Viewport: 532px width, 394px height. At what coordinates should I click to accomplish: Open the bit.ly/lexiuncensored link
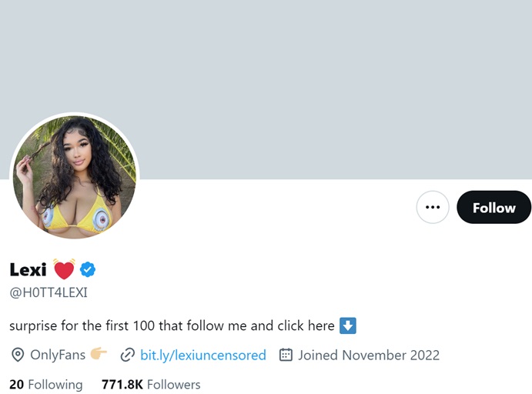[x=203, y=355]
